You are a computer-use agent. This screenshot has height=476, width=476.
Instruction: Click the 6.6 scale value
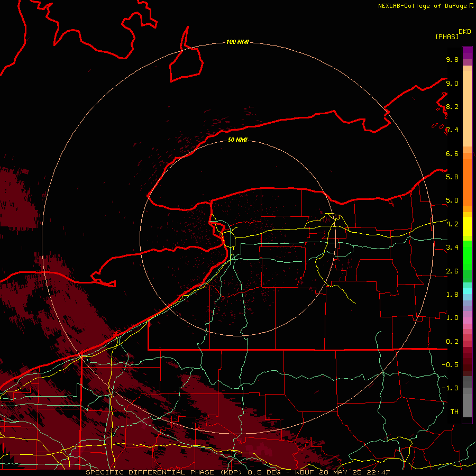click(x=452, y=153)
